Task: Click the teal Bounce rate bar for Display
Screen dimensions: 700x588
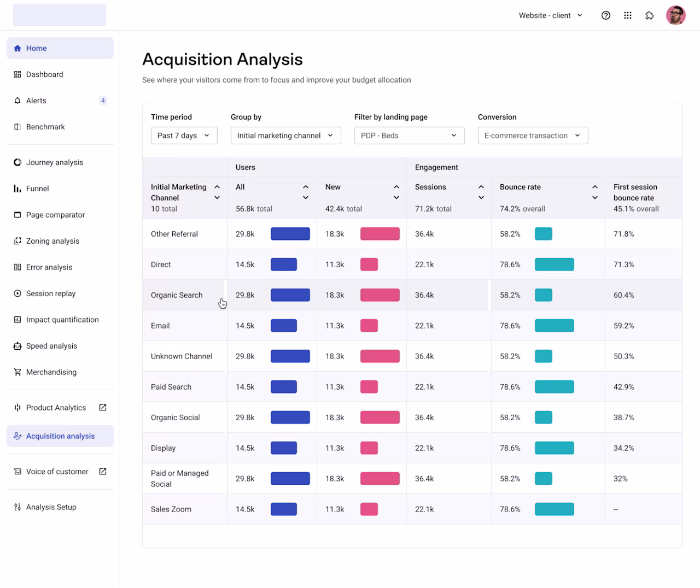Action: coord(555,448)
